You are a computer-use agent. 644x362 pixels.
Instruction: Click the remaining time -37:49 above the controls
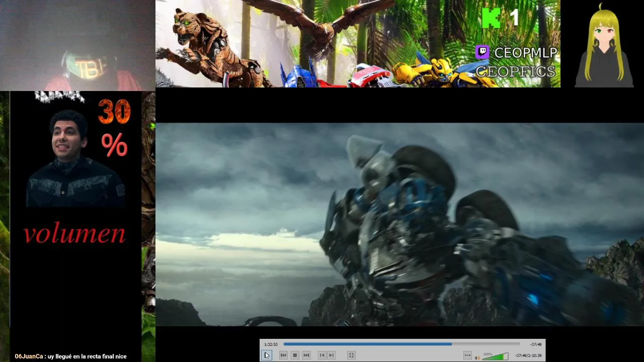coord(535,344)
